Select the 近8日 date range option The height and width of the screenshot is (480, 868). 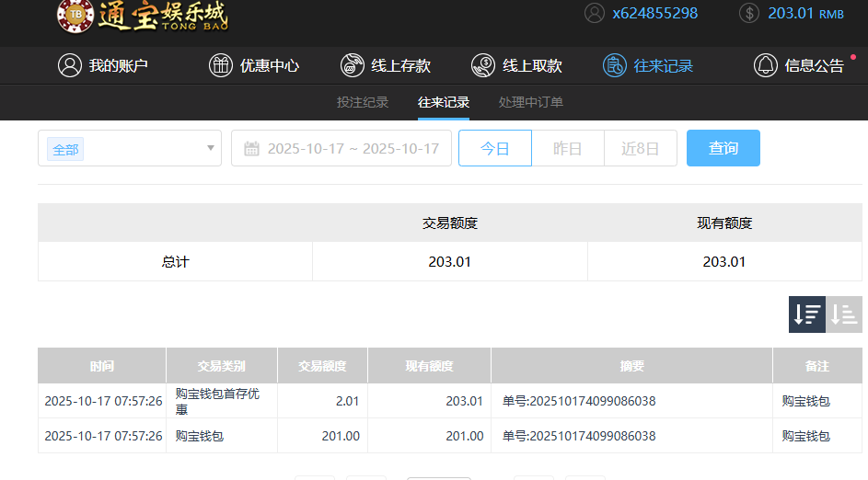tap(641, 148)
